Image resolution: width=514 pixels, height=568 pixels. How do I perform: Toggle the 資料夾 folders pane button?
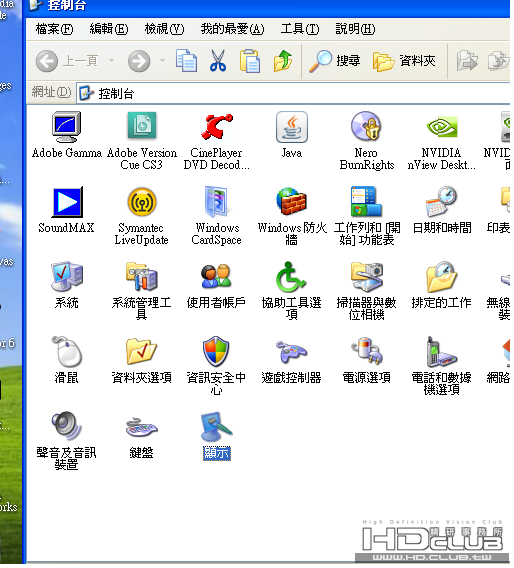click(x=404, y=61)
